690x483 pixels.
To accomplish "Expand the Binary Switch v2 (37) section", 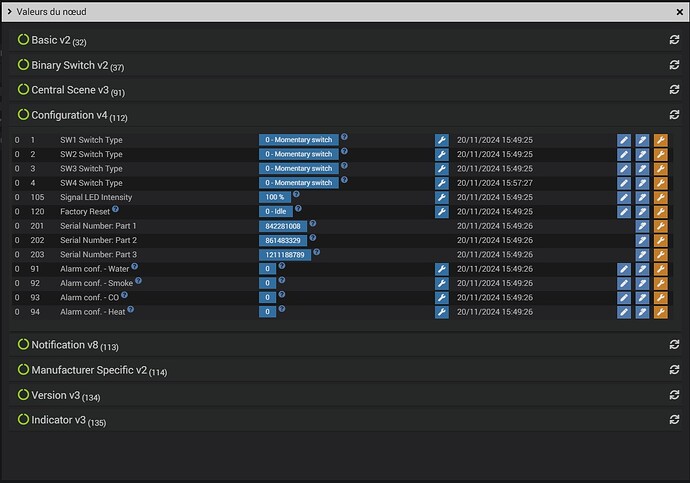I will tap(71, 66).
